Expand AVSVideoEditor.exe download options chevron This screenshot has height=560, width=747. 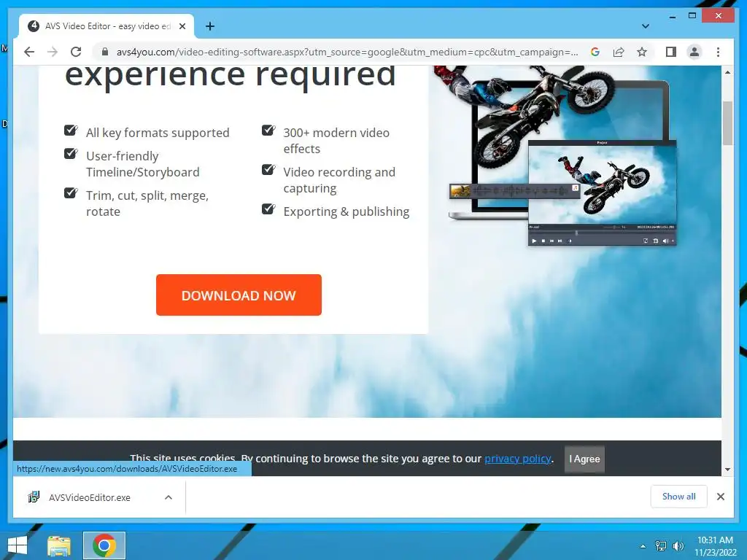[169, 497]
